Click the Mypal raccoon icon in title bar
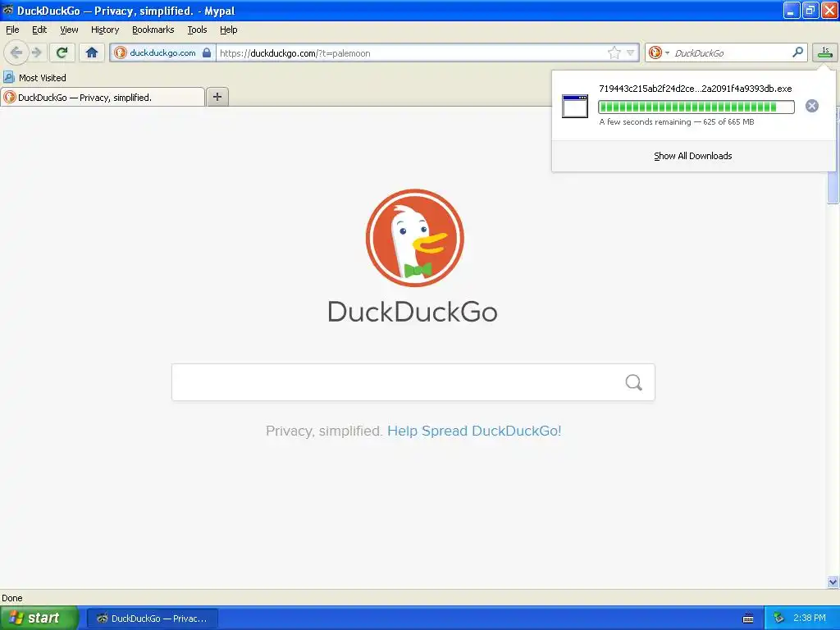 [7, 10]
